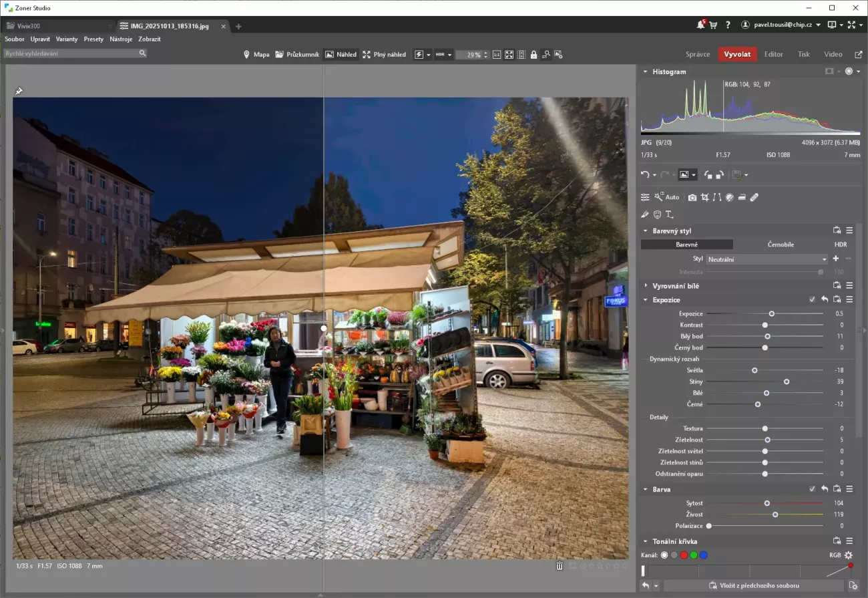Image resolution: width=868 pixels, height=598 pixels.
Task: Switch color style to Černobíle
Action: (780, 245)
